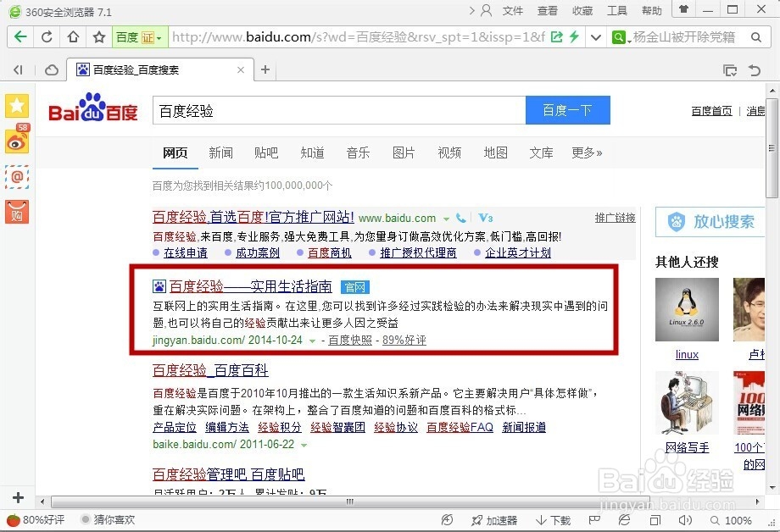Refresh the current page
The width and height of the screenshot is (780, 532).
click(x=48, y=37)
